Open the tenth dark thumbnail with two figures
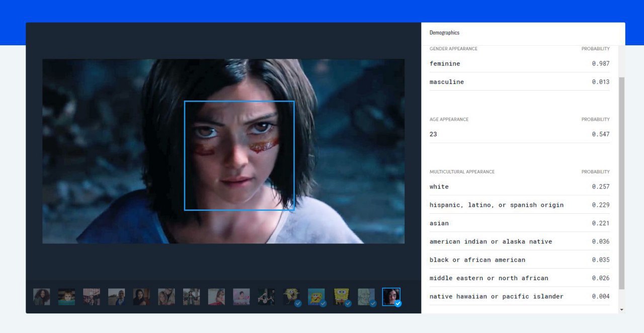The height and width of the screenshot is (333, 644). coord(267,297)
